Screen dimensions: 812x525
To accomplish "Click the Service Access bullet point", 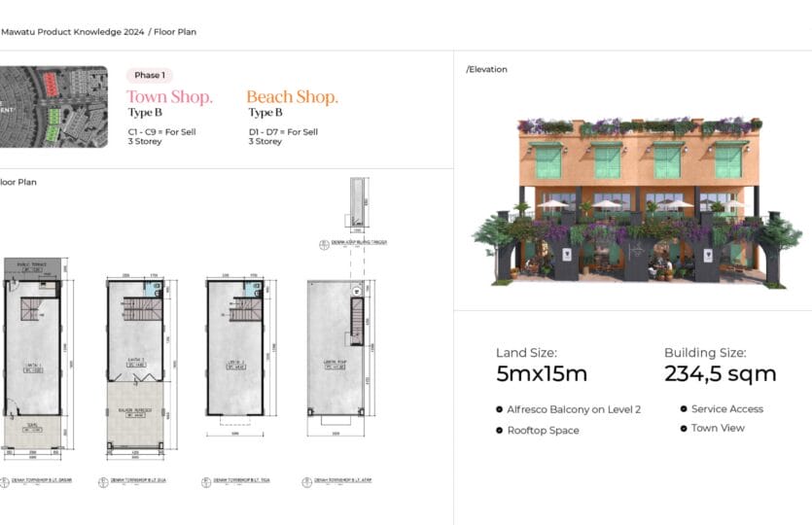I will pos(726,409).
